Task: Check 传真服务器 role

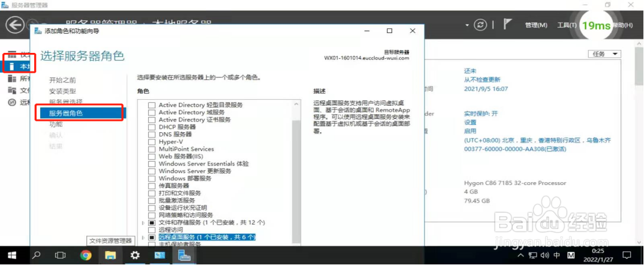Action: point(152,186)
